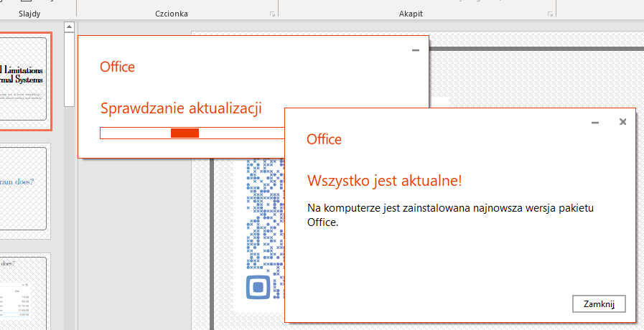Select the third slide thumbnail with table
Image resolution: width=644 pixels, height=330 pixels.
24,291
